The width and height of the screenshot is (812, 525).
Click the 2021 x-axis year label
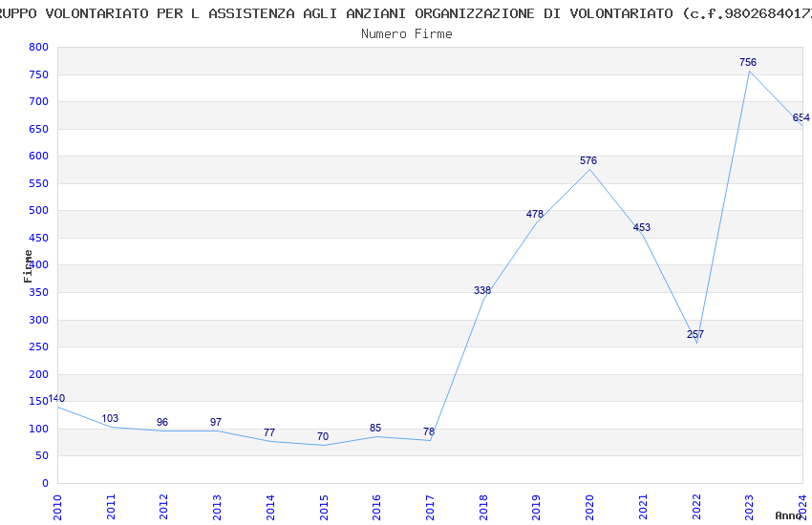[643, 508]
